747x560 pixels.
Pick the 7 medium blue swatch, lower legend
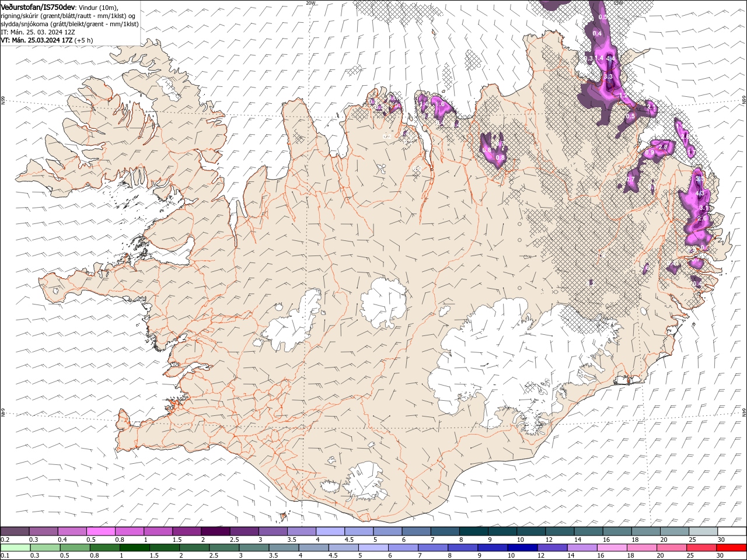coord(433,548)
